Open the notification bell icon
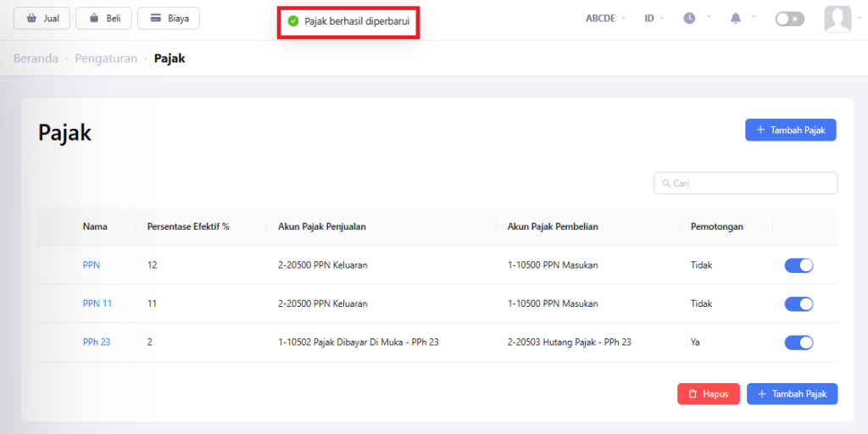Screen dimensions: 868x434 pos(736,19)
